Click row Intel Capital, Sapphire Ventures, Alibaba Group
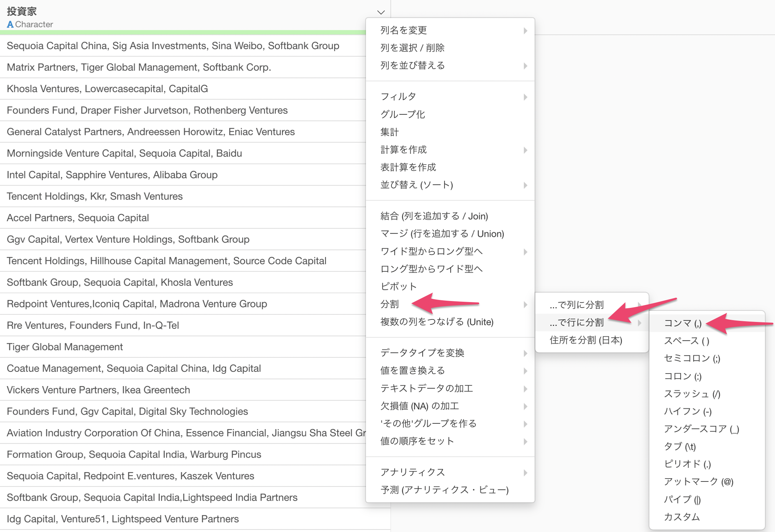 pyautogui.click(x=183, y=175)
